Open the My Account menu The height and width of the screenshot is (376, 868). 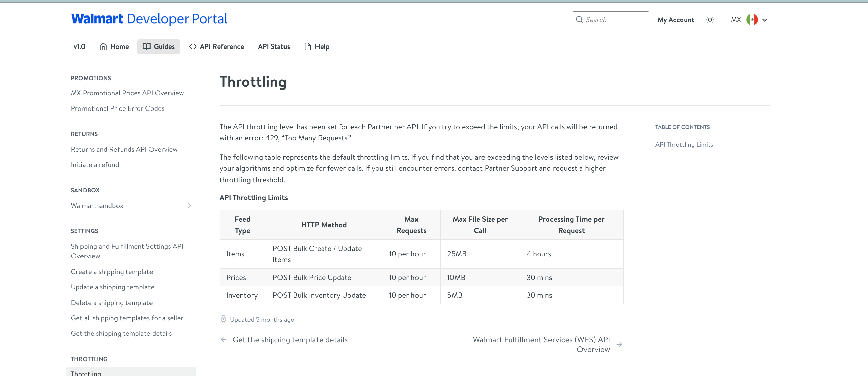[676, 20]
